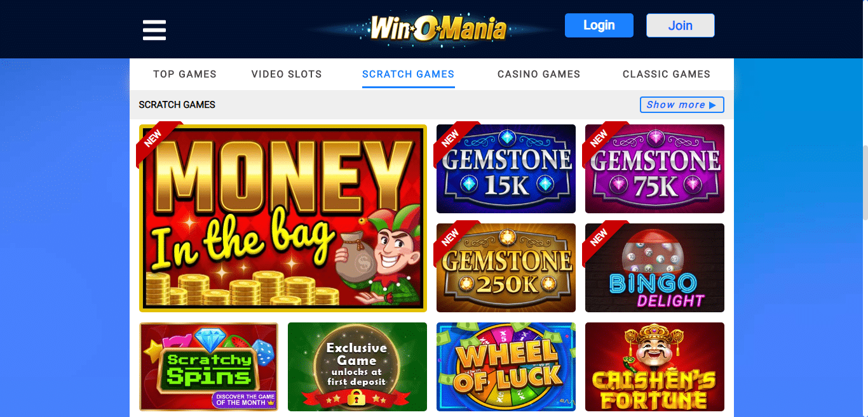Open the Gemstone 250K game tile
Viewport: 868px width, 417px height.
click(x=506, y=268)
